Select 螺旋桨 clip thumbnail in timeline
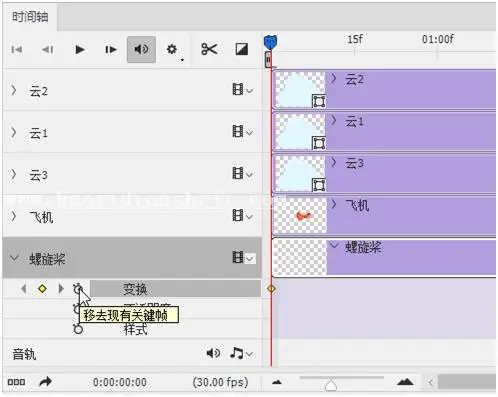 click(300, 258)
